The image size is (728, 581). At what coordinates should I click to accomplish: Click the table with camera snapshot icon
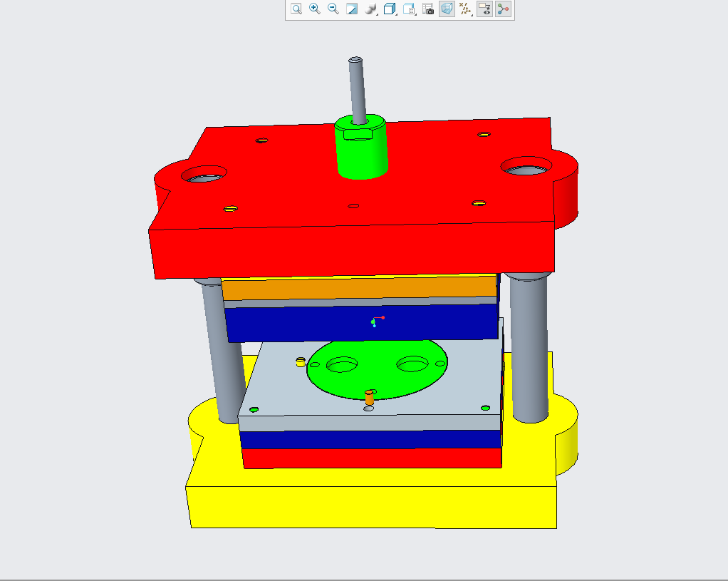click(x=428, y=9)
